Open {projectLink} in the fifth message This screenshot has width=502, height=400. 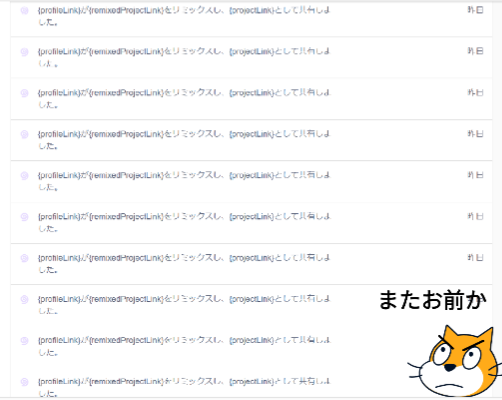[x=252, y=175]
